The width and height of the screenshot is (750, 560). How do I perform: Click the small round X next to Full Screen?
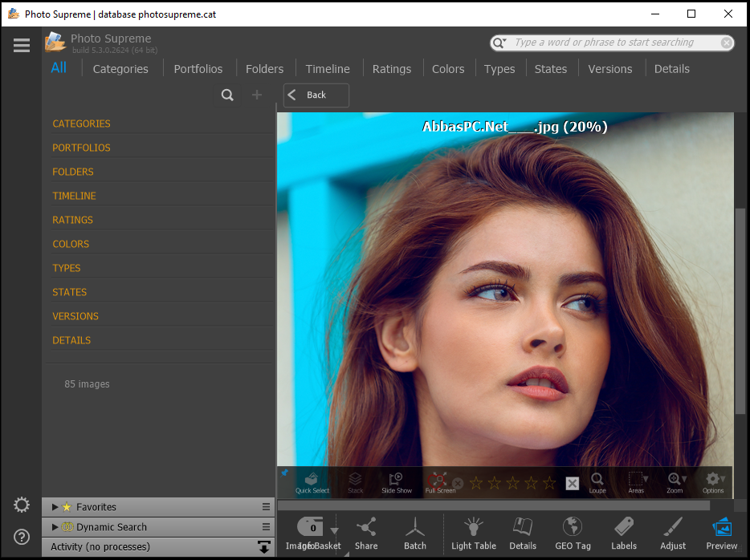click(x=458, y=484)
